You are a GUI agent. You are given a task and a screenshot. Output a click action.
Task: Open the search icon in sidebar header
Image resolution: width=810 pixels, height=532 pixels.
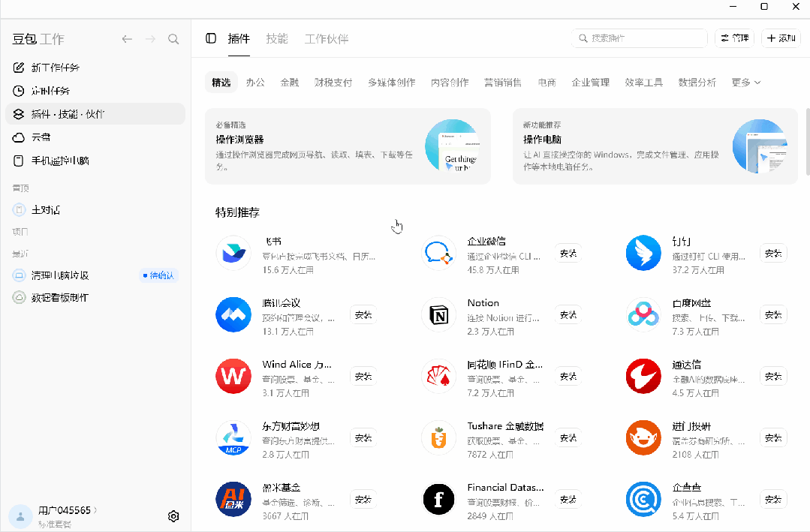point(173,39)
